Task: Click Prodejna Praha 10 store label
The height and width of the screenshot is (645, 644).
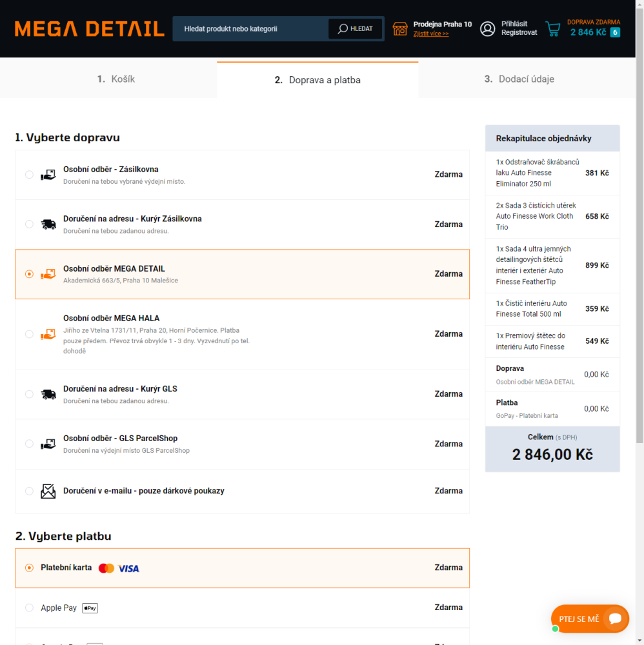Action: pos(443,25)
